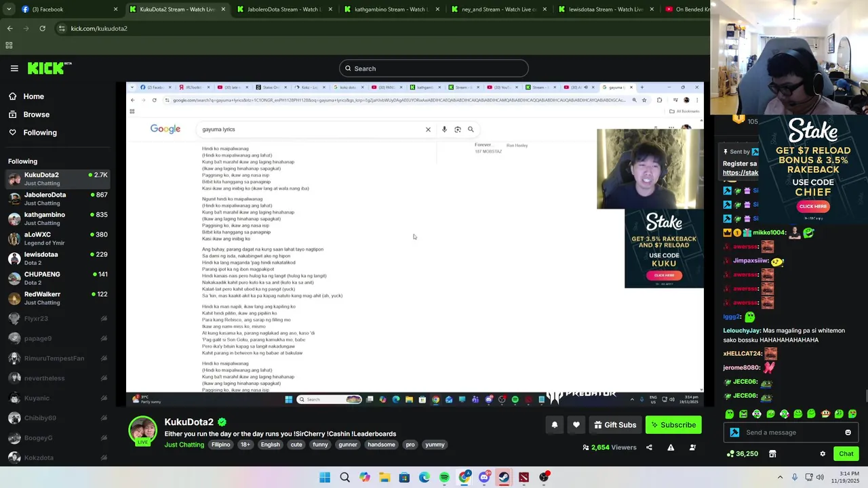Click the Stake CHIEF code banner ad
Viewport: 868px width, 488px height.
pos(813,169)
